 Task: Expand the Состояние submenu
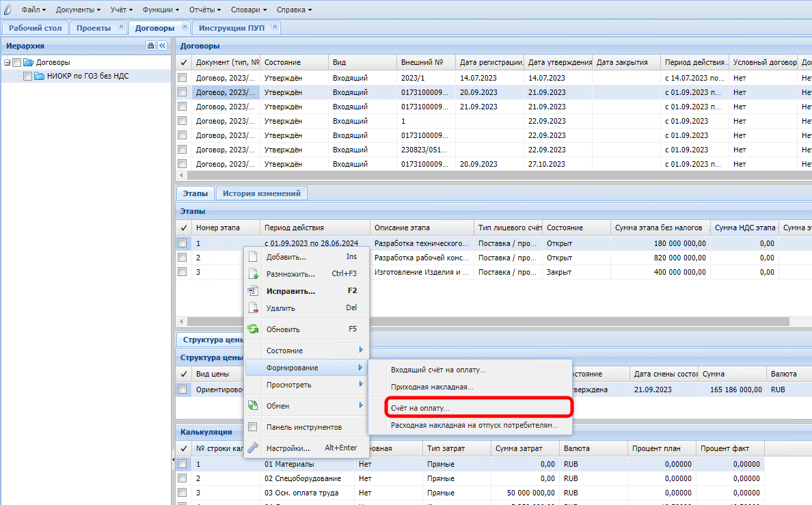(308, 351)
